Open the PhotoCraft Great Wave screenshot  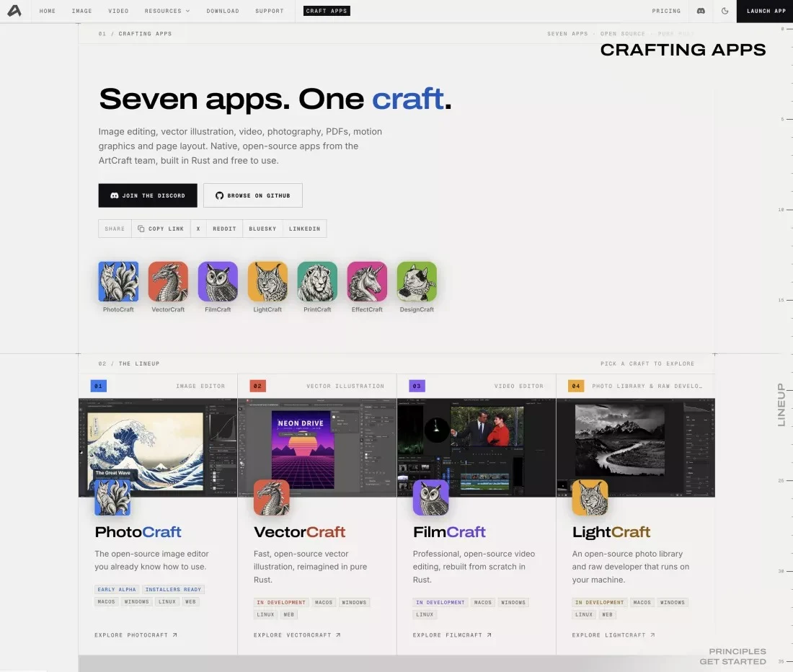click(158, 448)
